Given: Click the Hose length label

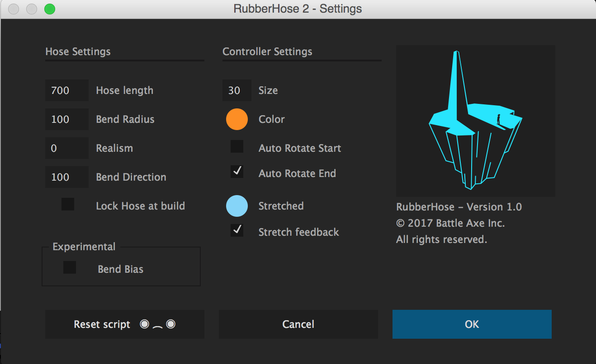Looking at the screenshot, I should coord(125,90).
